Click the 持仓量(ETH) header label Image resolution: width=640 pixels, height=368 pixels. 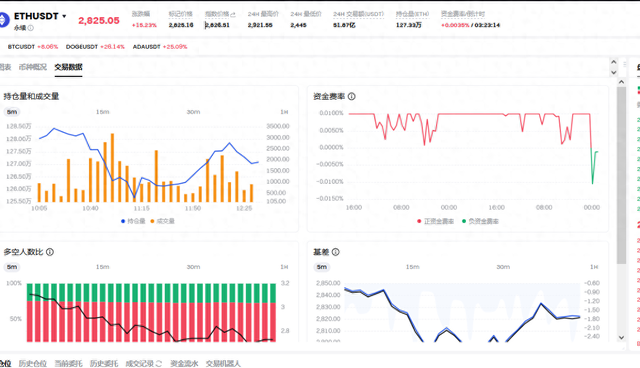tap(412, 14)
